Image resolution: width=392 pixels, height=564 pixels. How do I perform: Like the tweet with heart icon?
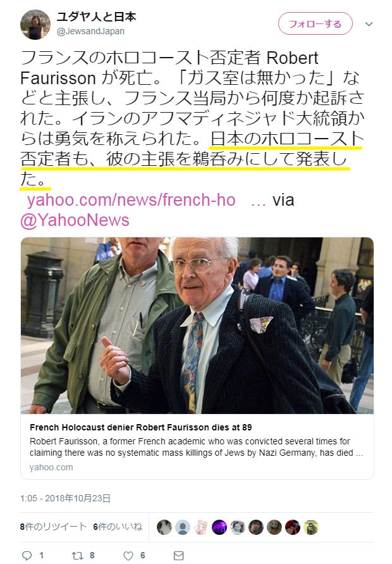[128, 555]
